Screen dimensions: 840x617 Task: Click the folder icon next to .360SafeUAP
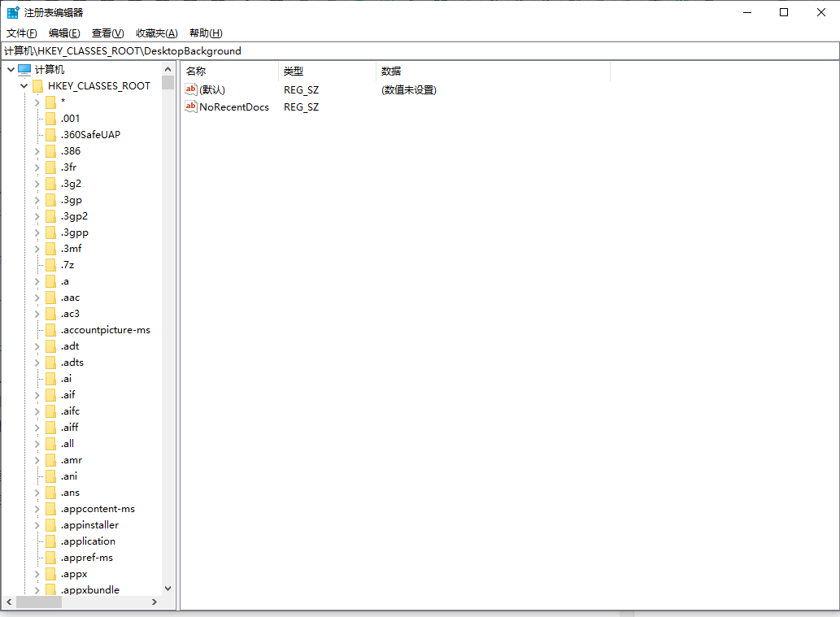(x=50, y=134)
